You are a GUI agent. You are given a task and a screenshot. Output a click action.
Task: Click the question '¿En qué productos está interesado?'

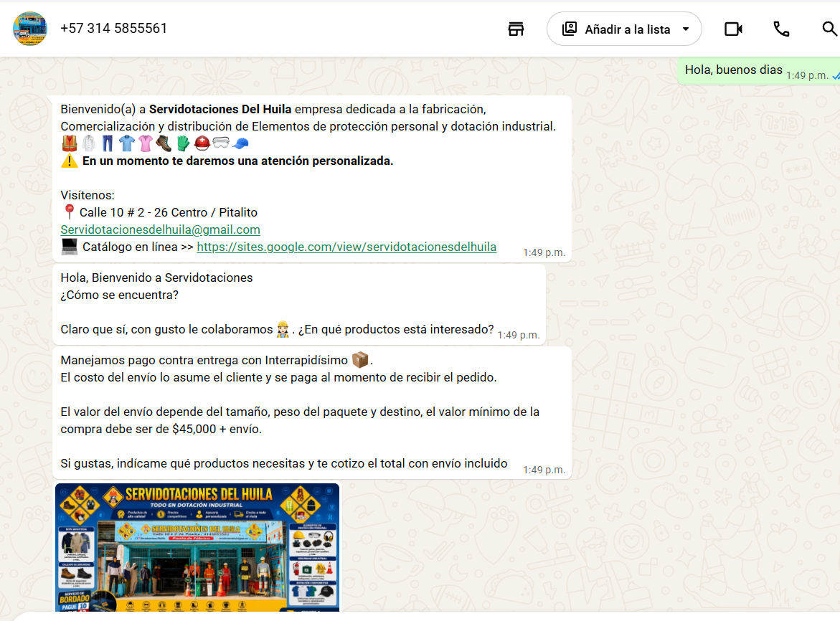click(396, 329)
